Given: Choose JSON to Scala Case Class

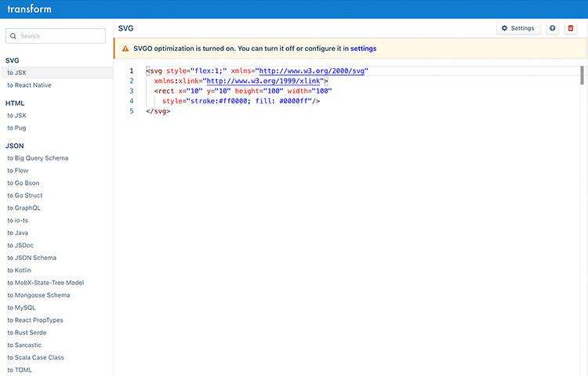Looking at the screenshot, I should (35, 358).
